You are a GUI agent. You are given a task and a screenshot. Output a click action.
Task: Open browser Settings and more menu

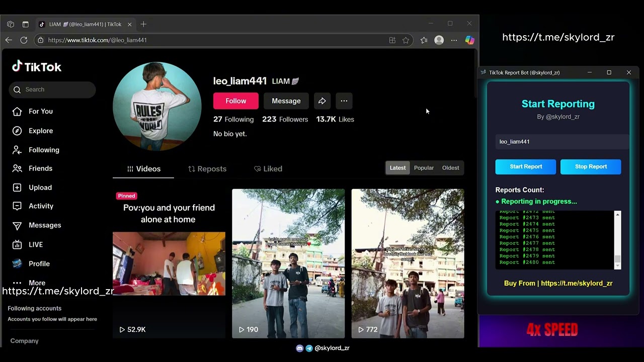[454, 40]
